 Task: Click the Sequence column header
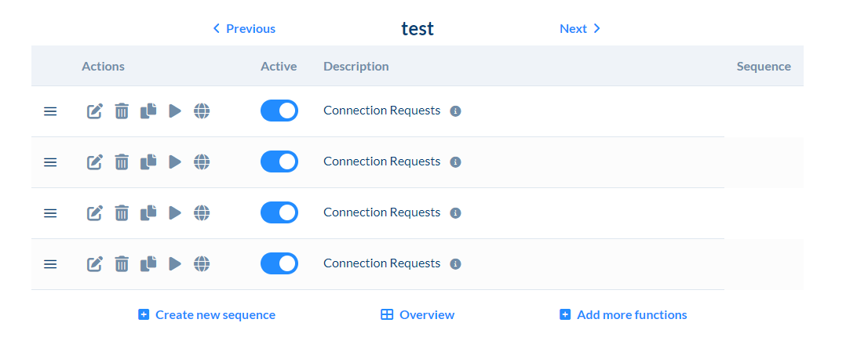[764, 67]
